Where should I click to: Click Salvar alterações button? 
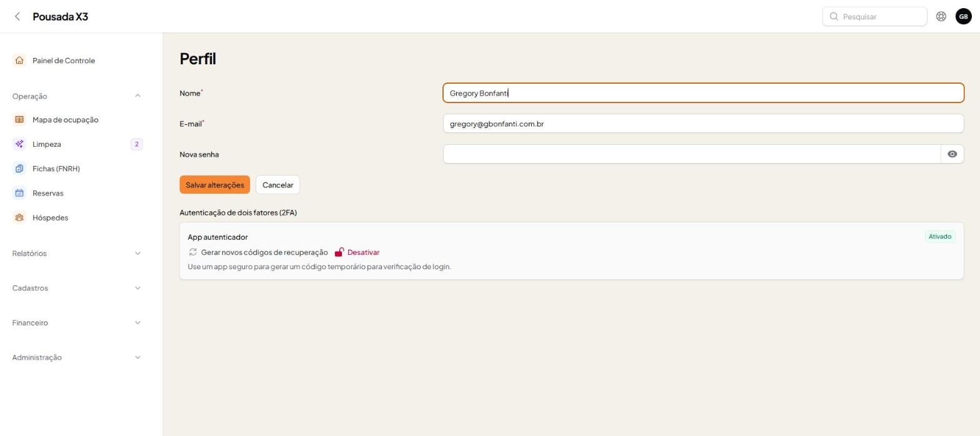(x=214, y=185)
